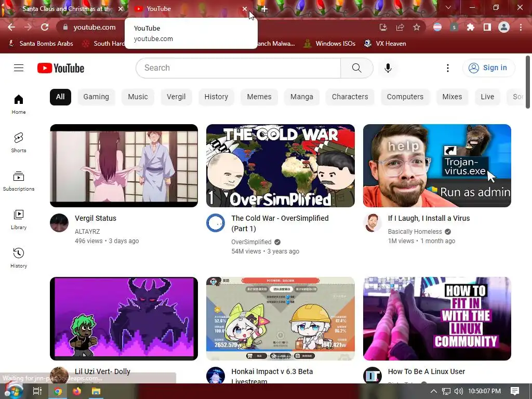Select the Manga filter chip
This screenshot has width=532, height=399.
coord(302,97)
